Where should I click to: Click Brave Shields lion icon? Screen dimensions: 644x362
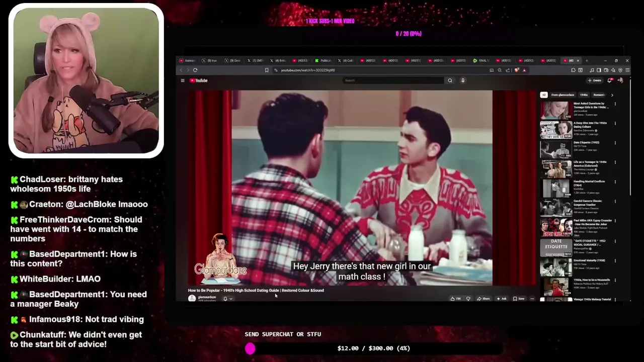click(x=517, y=70)
